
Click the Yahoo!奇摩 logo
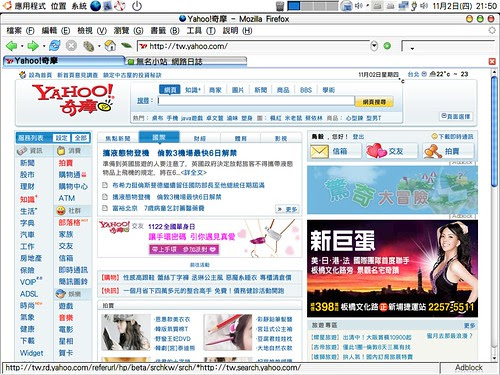pyautogui.click(x=73, y=99)
